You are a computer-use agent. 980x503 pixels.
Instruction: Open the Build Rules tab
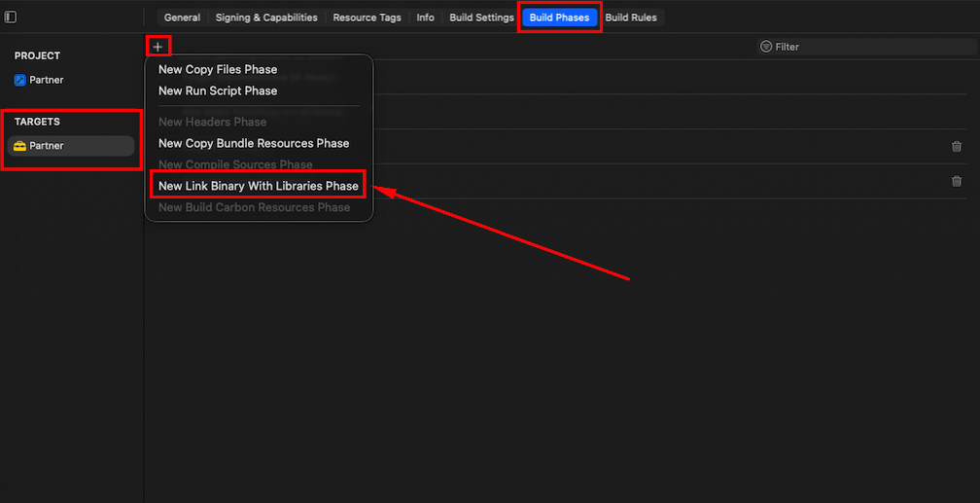[x=631, y=18]
